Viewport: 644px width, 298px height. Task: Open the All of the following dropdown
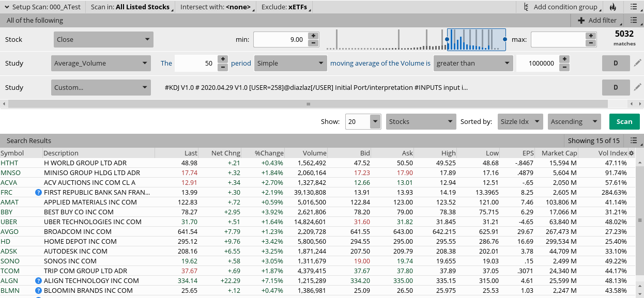tap(34, 20)
